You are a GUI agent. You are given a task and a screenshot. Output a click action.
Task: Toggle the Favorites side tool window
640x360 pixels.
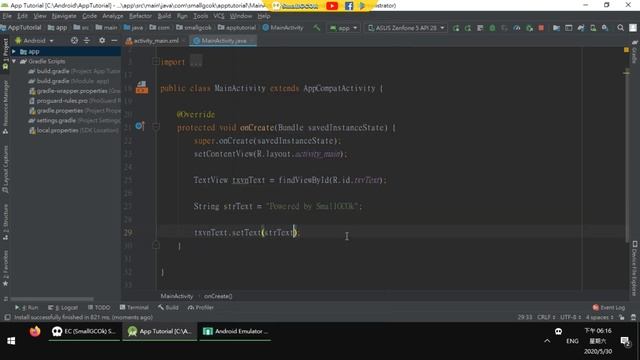(5, 268)
